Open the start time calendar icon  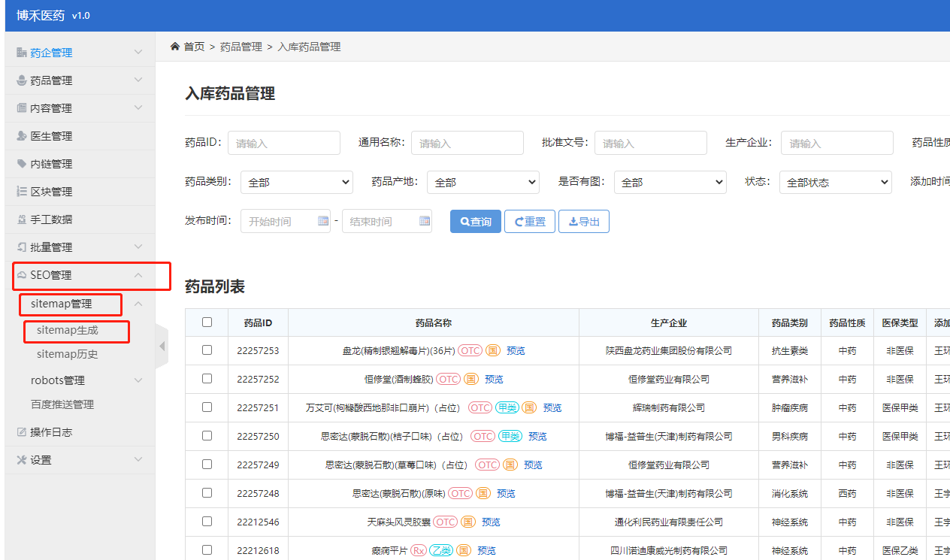(323, 221)
